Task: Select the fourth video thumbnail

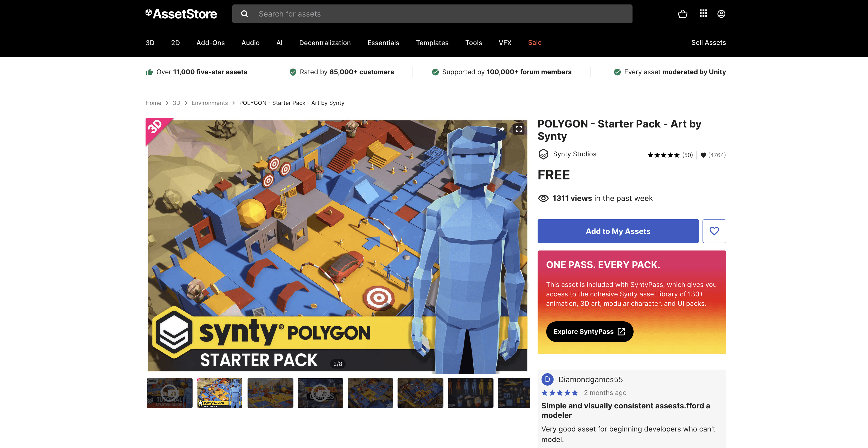Action: [x=320, y=393]
